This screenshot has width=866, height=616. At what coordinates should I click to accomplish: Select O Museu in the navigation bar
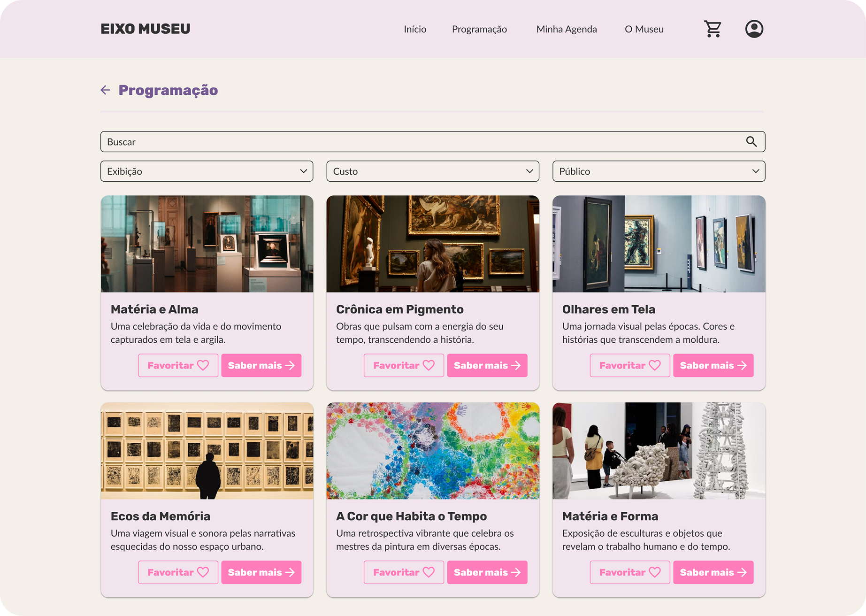644,29
